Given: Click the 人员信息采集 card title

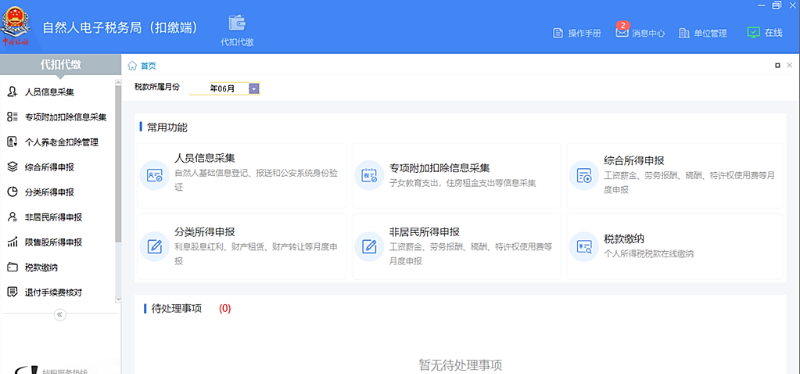Looking at the screenshot, I should (x=205, y=158).
